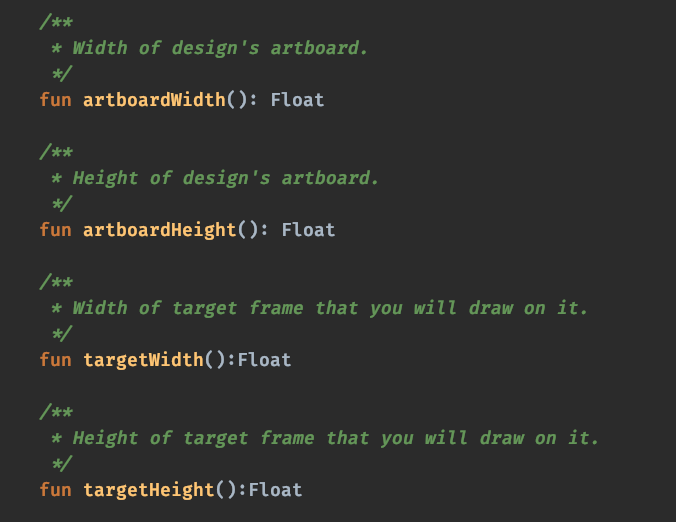Click the artboardHeight function name
This screenshot has height=522, width=676.
160,230
